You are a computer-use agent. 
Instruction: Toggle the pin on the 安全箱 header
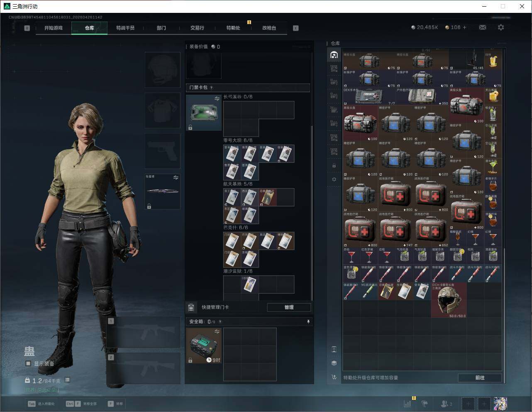tap(308, 321)
